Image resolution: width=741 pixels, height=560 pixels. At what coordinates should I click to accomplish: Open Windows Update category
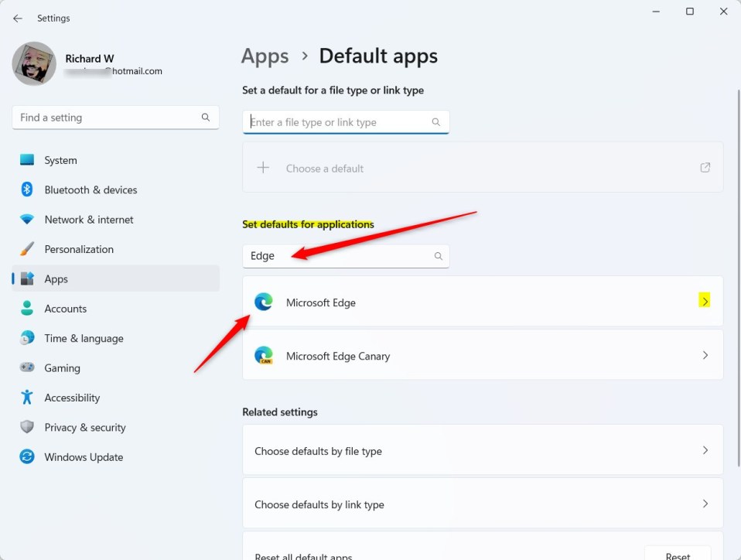point(115,457)
